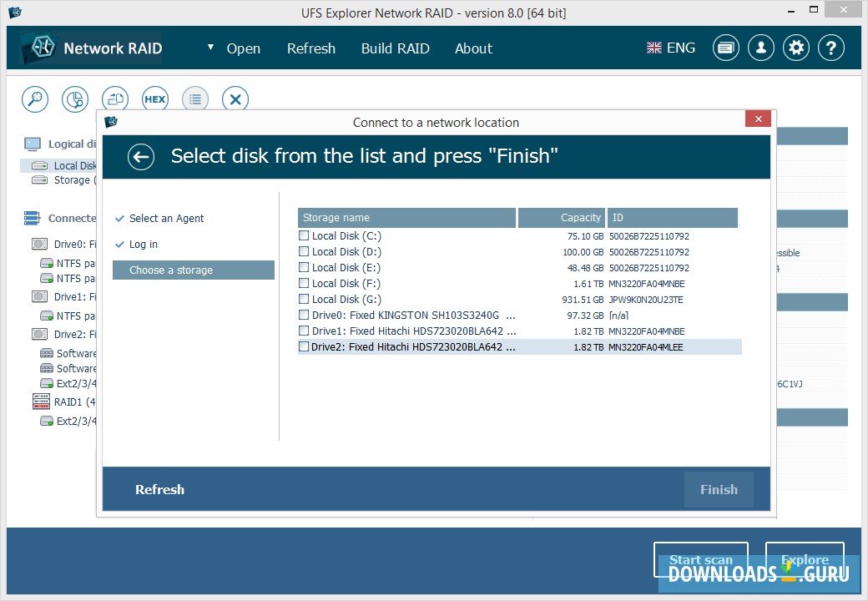Screen dimensions: 868x601
Task: Check the Local Disk (D:) checkbox
Action: tap(303, 251)
